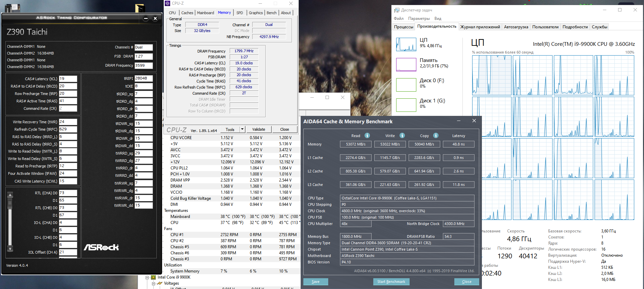Click the Save button in AIDA64
This screenshot has width=644, height=289.
click(316, 282)
